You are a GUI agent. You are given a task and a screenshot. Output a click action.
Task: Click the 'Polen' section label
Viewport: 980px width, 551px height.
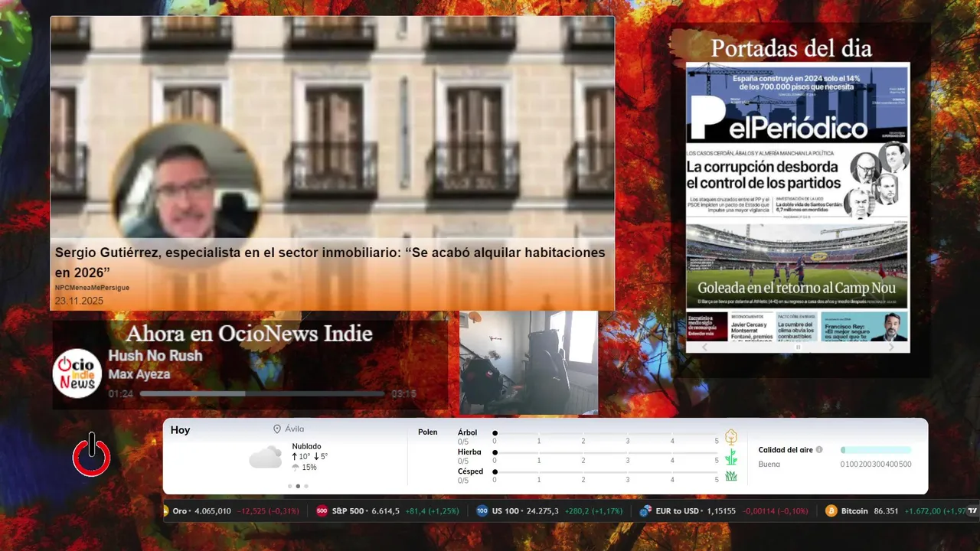pyautogui.click(x=427, y=432)
